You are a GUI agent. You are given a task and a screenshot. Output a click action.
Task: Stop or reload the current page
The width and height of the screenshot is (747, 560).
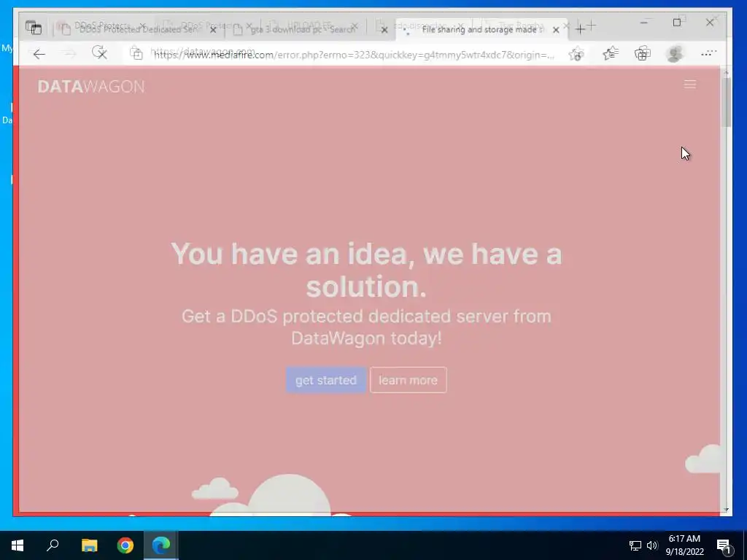99,52
